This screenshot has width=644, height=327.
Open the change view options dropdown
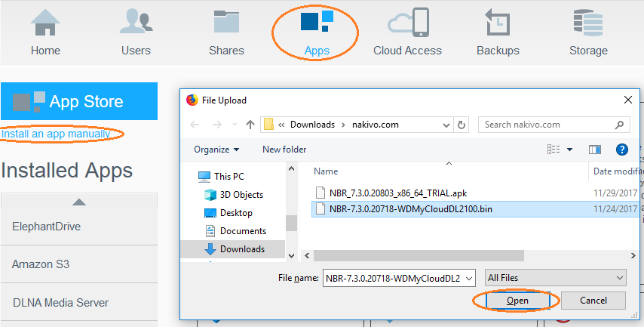[569, 150]
